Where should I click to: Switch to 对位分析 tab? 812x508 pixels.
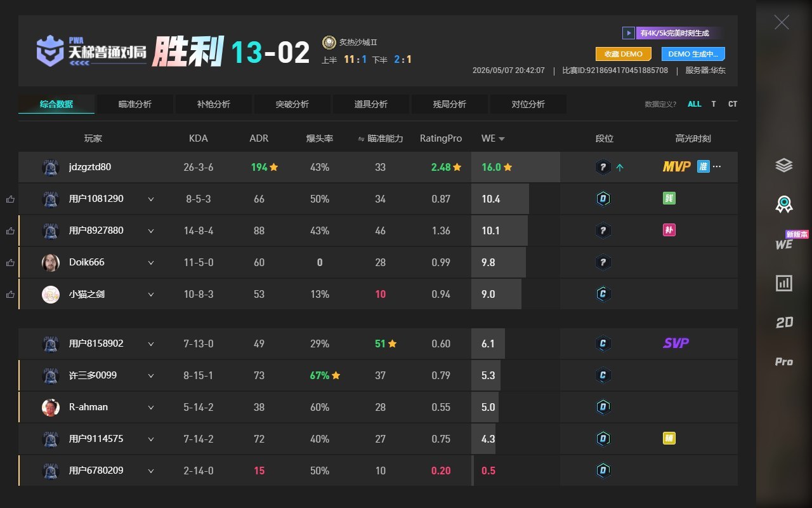click(x=528, y=104)
